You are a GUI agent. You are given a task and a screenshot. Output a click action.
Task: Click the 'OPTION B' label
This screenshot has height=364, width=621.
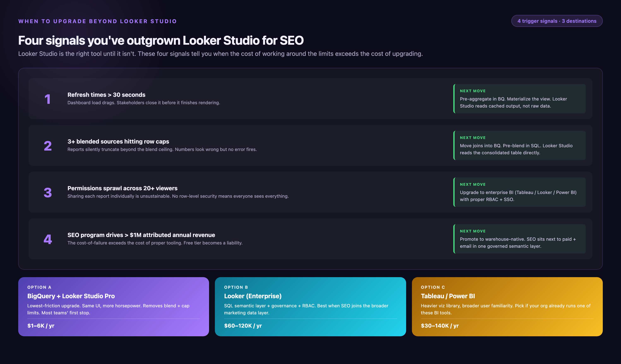click(x=236, y=287)
